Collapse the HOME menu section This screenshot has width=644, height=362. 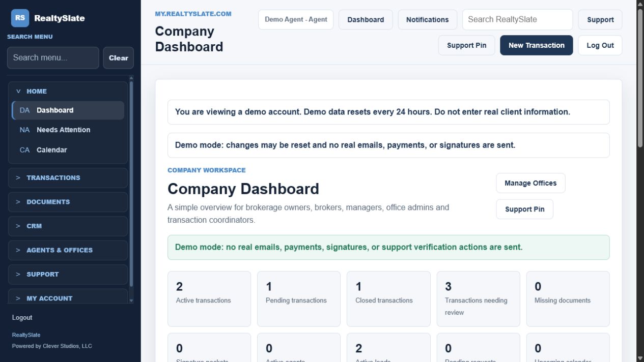point(68,91)
